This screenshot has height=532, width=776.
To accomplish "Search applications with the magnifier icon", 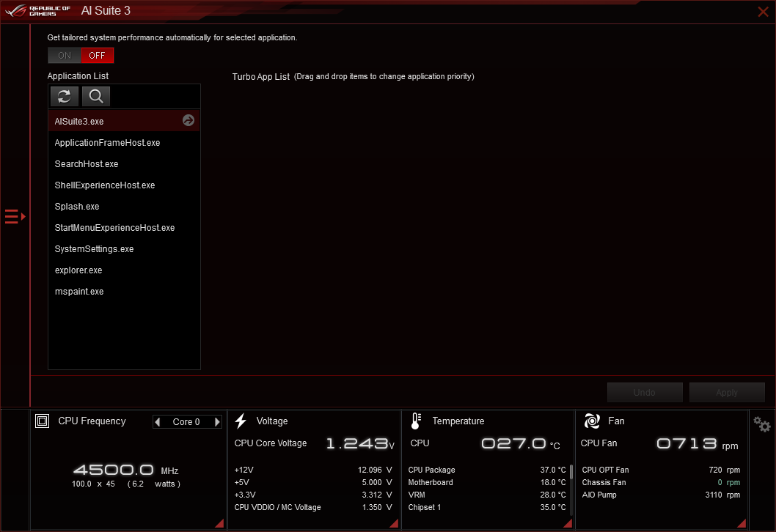I will [96, 97].
